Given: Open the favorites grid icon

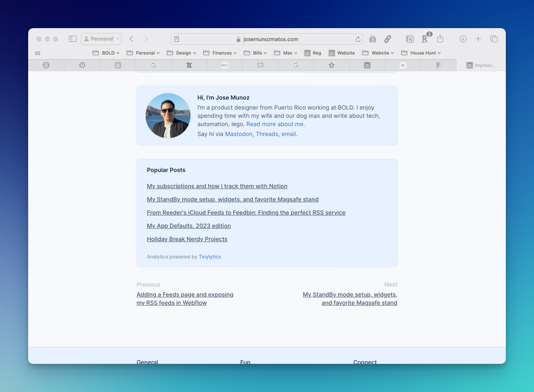Looking at the screenshot, I should coord(38,53).
